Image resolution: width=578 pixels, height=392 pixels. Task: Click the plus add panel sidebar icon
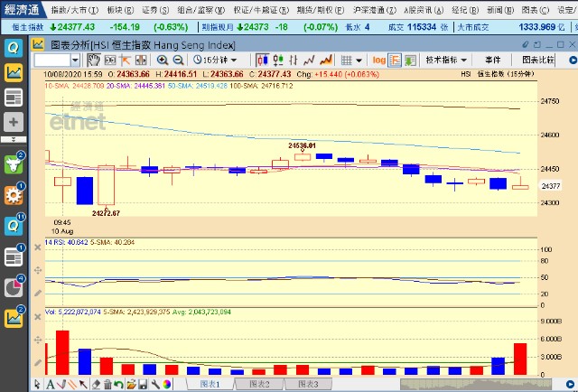coord(14,121)
